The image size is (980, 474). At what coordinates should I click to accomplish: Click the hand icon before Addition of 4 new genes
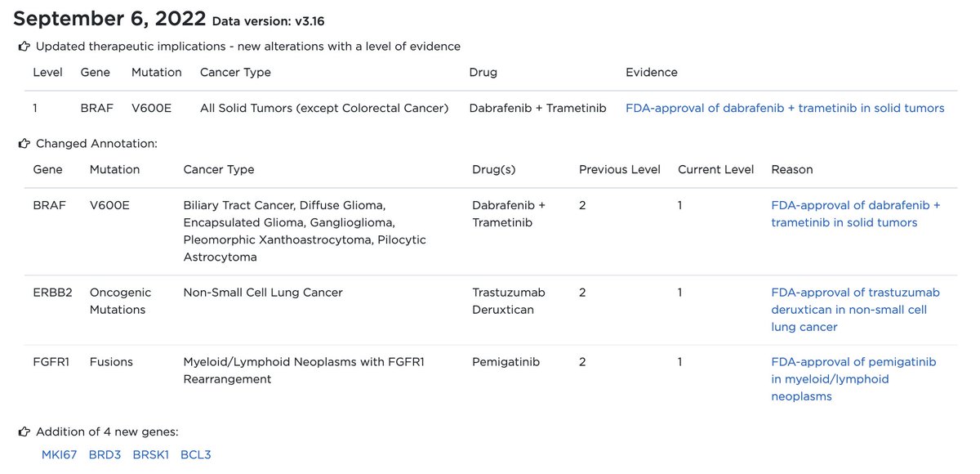[x=24, y=432]
